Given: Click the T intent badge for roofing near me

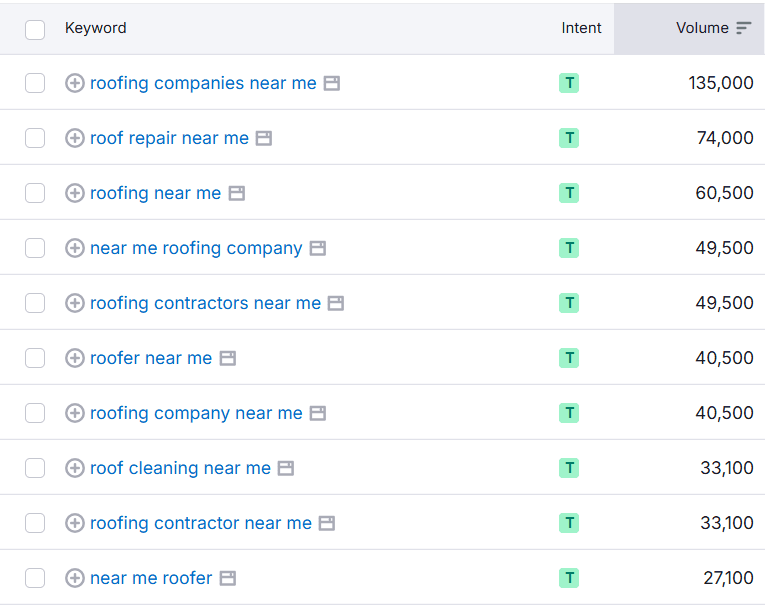Looking at the screenshot, I should click(569, 193).
